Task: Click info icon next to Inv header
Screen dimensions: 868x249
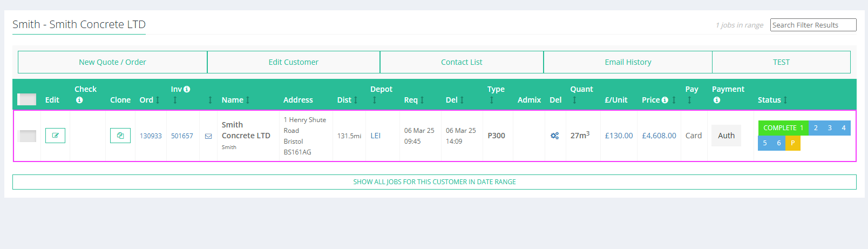Action: pos(187,89)
